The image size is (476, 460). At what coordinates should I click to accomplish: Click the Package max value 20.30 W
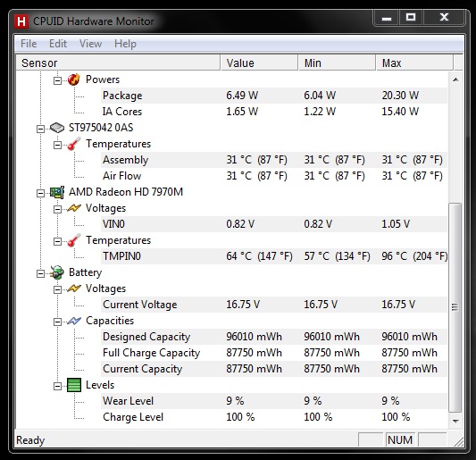pyautogui.click(x=400, y=96)
